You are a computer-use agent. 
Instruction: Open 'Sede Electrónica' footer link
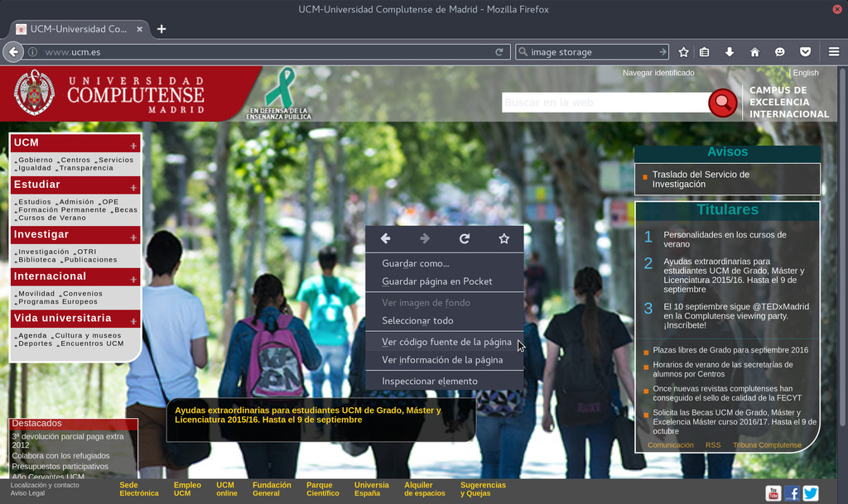(139, 489)
